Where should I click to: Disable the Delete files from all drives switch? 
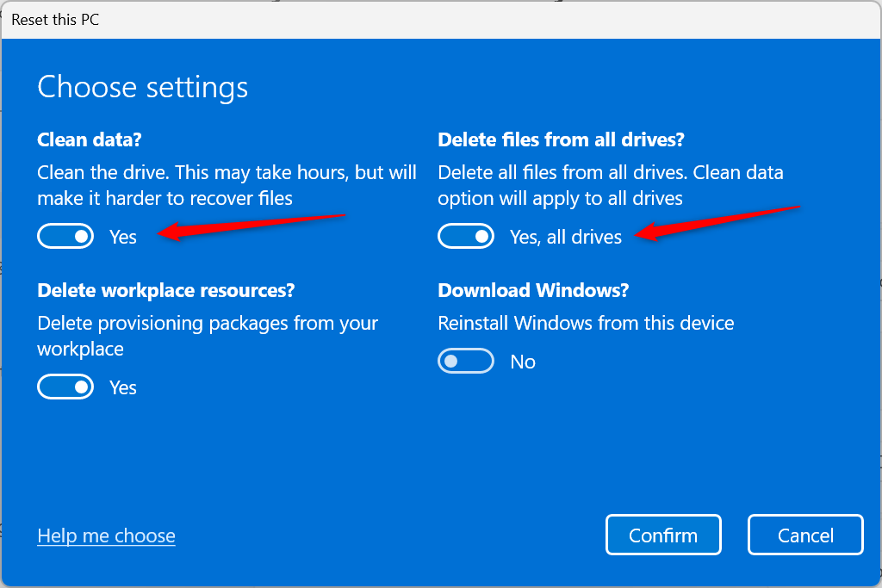pos(466,236)
